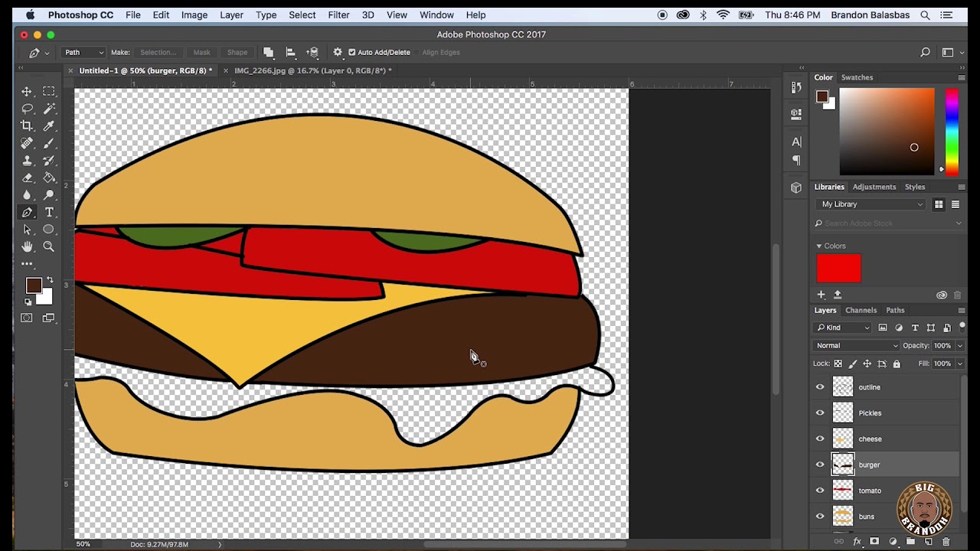Viewport: 980px width, 551px height.
Task: Open the Filter menu
Action: coord(338,15)
